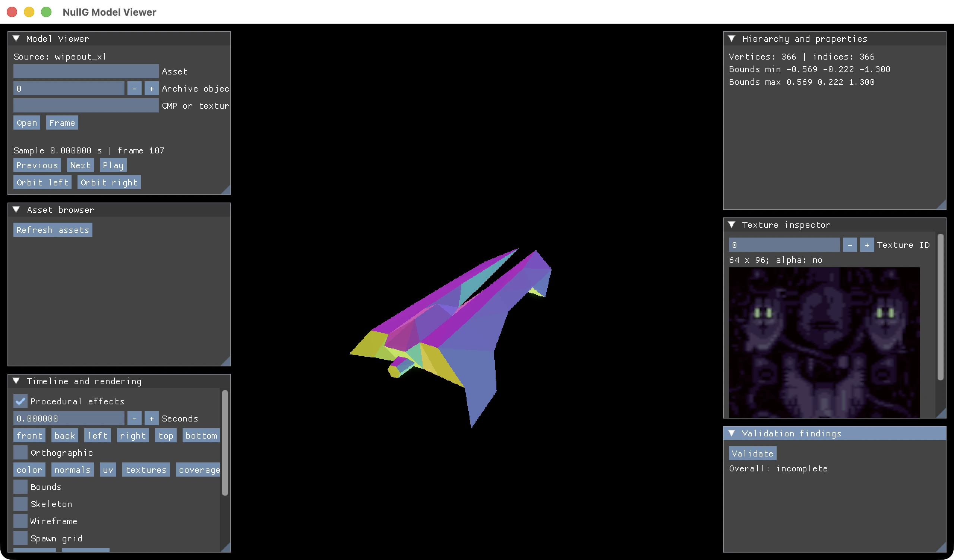Switch to right view
Screen dimensions: 954x560
coord(133,436)
